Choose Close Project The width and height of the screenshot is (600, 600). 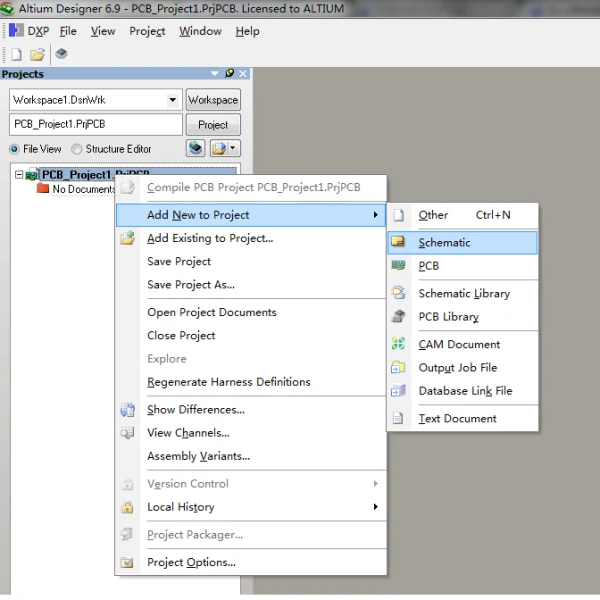(x=251, y=336)
